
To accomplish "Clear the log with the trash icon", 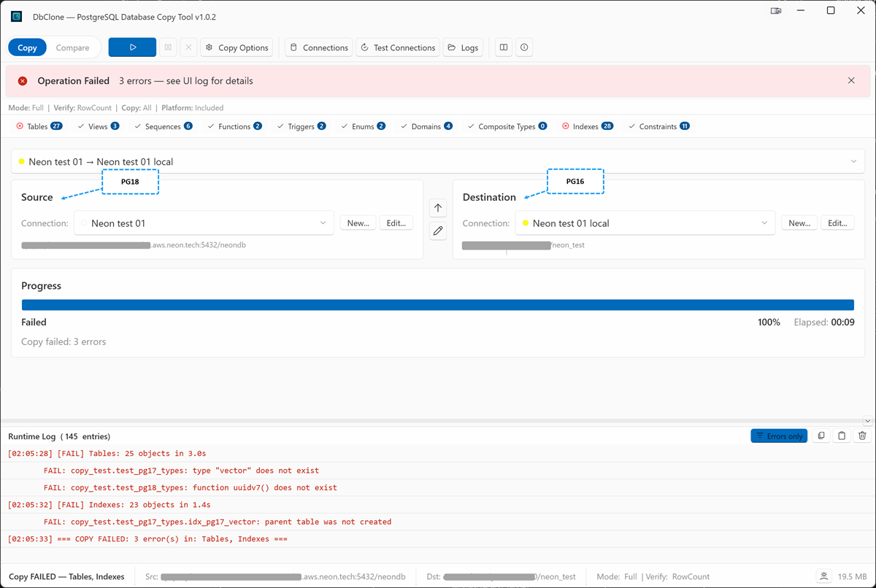I will 862,436.
